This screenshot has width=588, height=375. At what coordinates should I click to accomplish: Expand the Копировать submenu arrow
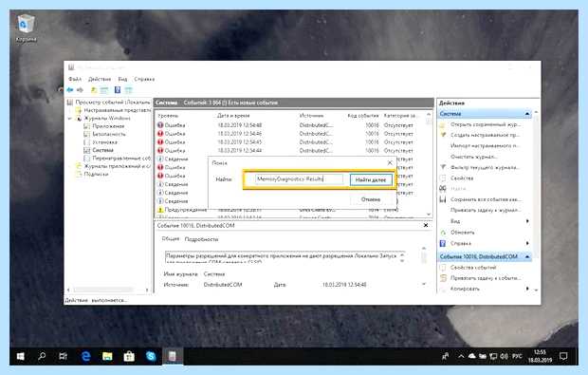pos(527,289)
